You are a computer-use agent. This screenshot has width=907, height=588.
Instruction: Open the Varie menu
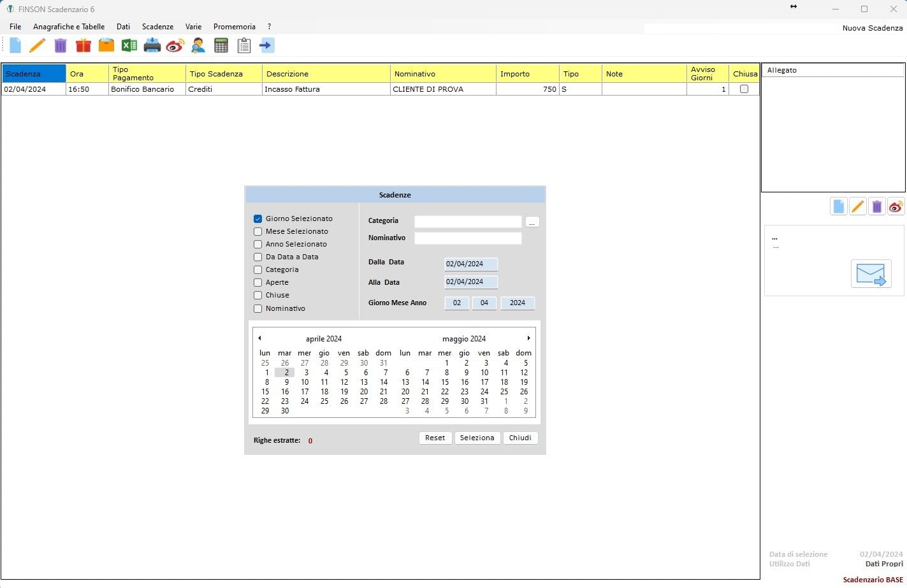pyautogui.click(x=194, y=27)
